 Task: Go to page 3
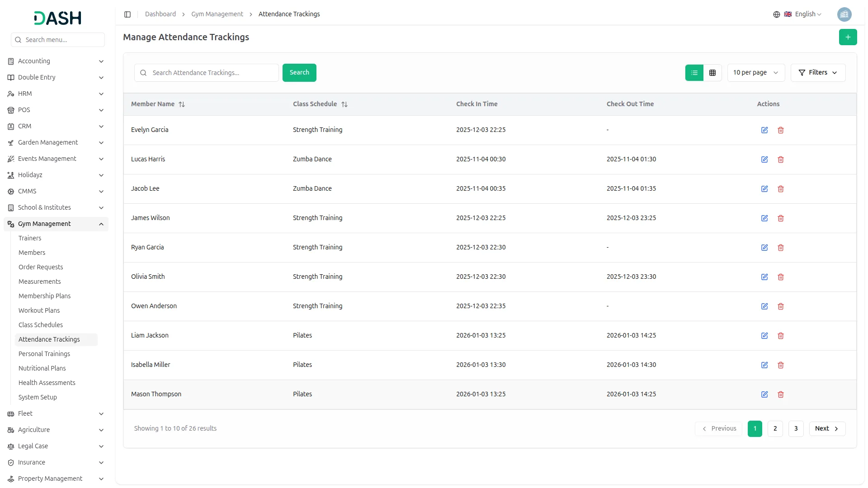pos(796,429)
